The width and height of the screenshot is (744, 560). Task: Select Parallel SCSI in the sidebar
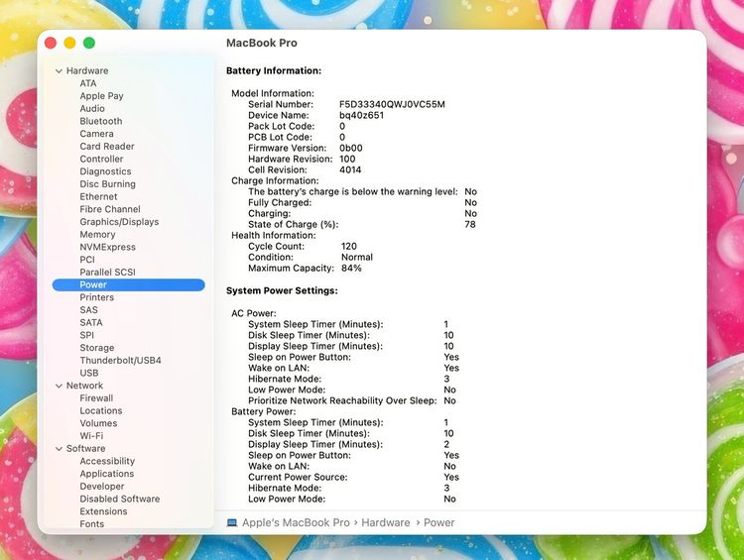click(x=108, y=273)
